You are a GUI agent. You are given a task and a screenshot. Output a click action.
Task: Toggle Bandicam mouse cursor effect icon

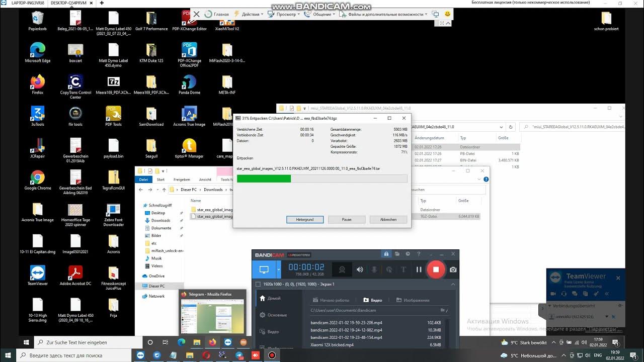(x=389, y=269)
